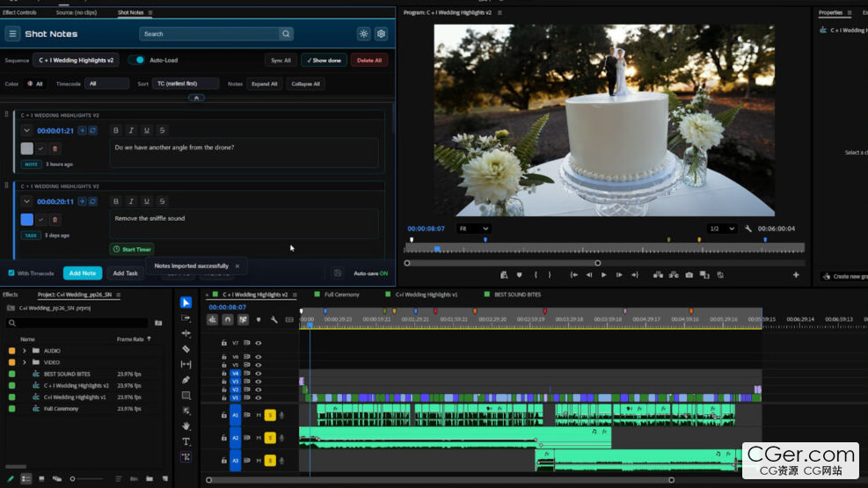Mark drone angle note as done
This screenshot has width=868, height=488.
pyautogui.click(x=40, y=149)
